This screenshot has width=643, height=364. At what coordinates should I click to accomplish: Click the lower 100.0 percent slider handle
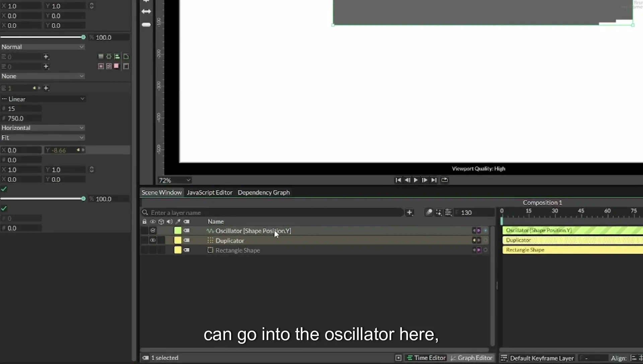click(x=83, y=199)
